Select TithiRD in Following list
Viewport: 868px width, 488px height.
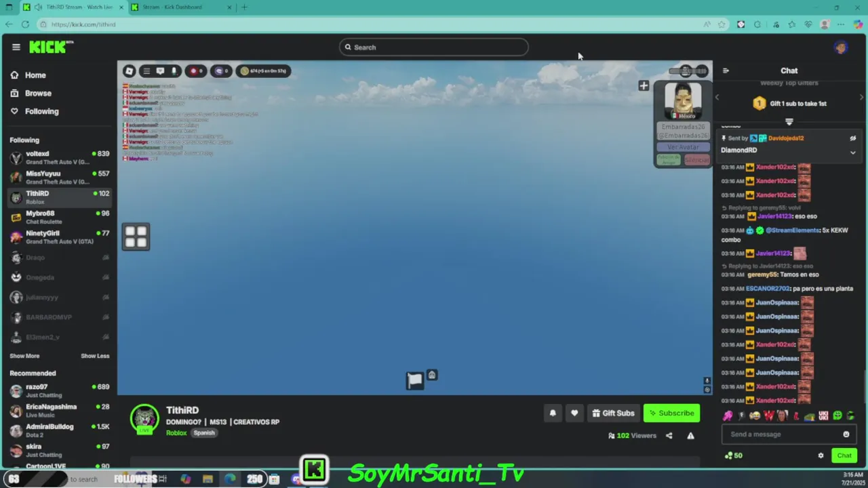pyautogui.click(x=60, y=197)
